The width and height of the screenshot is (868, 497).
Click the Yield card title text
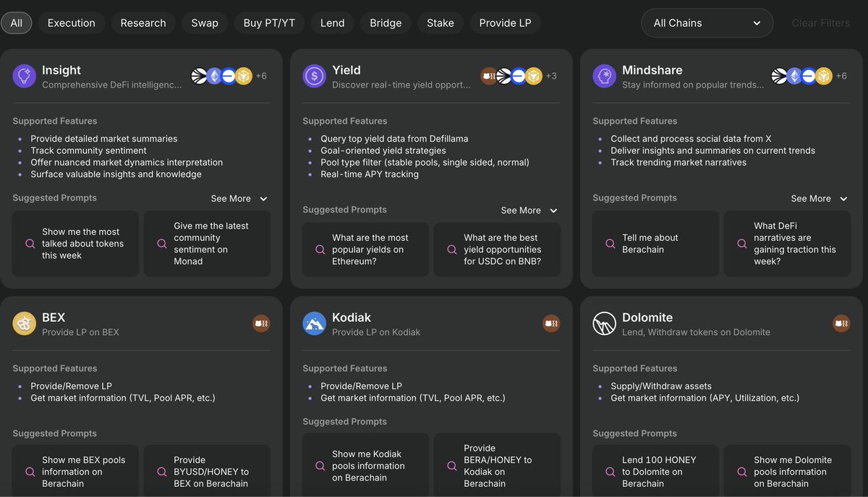click(346, 70)
